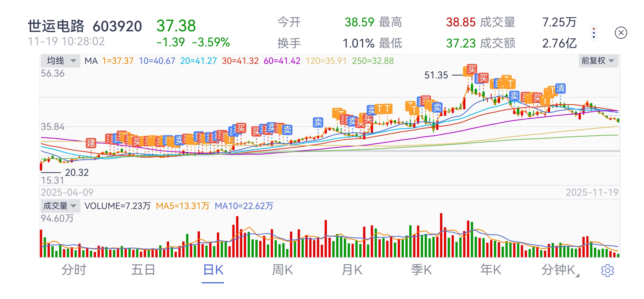This screenshot has width=644, height=299.
Task: Click the 买 marker at 51.35 peak
Action: pyautogui.click(x=472, y=69)
